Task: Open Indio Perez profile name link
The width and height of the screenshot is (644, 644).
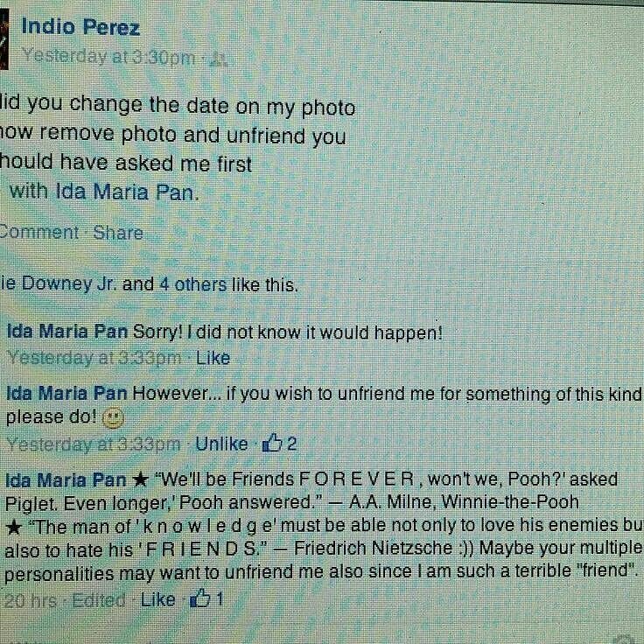Action: coord(80,27)
